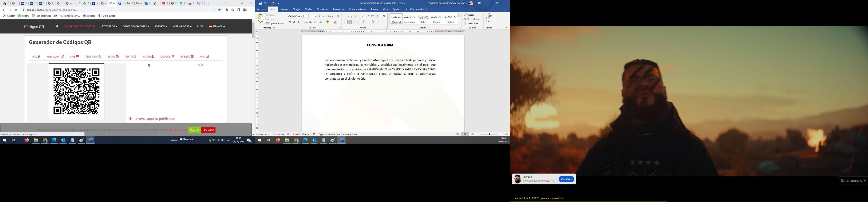Decrease paragraph indent in Word
Image resolution: width=868 pixels, height=202 pixels.
[x=368, y=16]
